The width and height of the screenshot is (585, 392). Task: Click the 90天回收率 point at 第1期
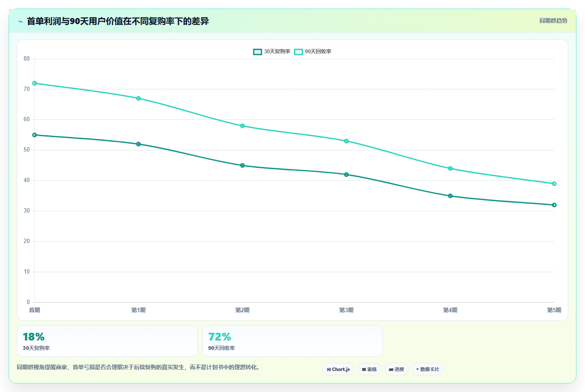[x=138, y=98]
